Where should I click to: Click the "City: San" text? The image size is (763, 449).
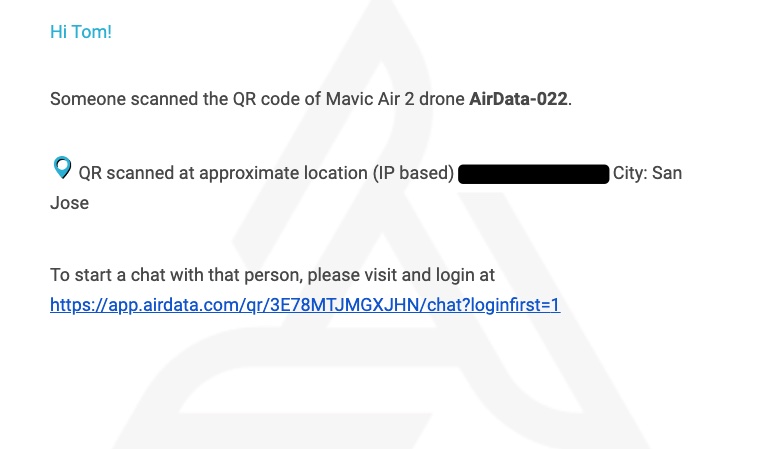point(647,173)
